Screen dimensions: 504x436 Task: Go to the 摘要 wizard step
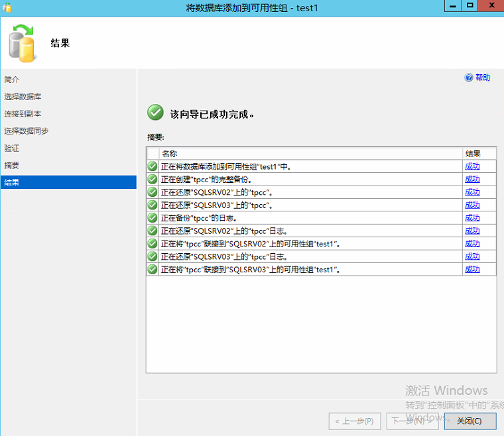(11, 166)
